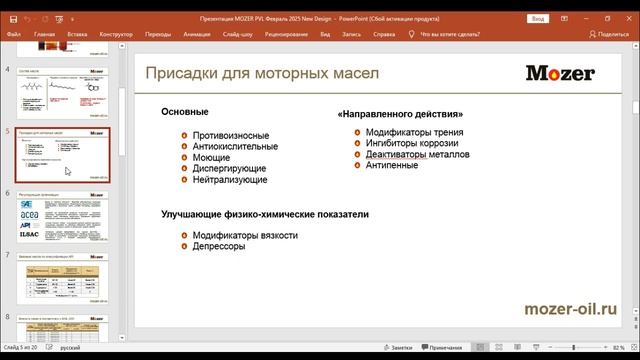Click the lightbulb Tell Me icon

(411, 34)
